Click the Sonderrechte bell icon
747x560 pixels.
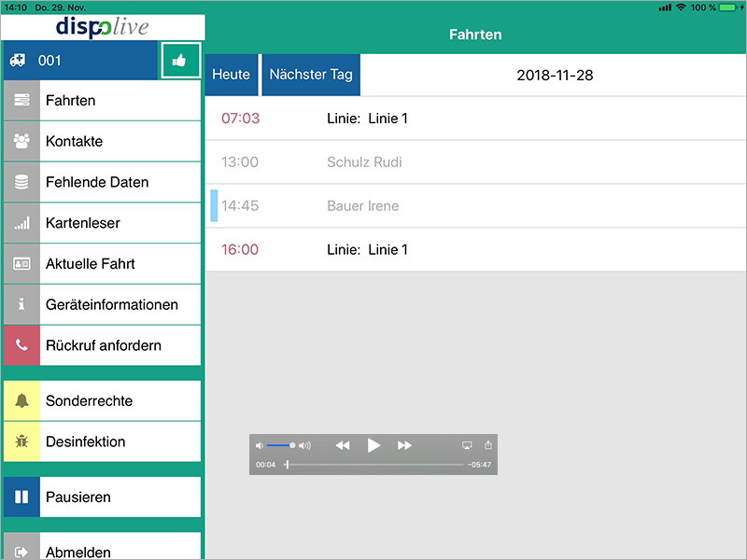(21, 401)
